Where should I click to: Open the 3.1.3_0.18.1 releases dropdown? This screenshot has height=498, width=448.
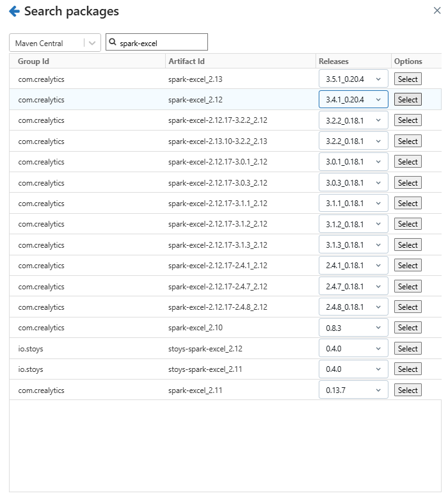tap(353, 245)
